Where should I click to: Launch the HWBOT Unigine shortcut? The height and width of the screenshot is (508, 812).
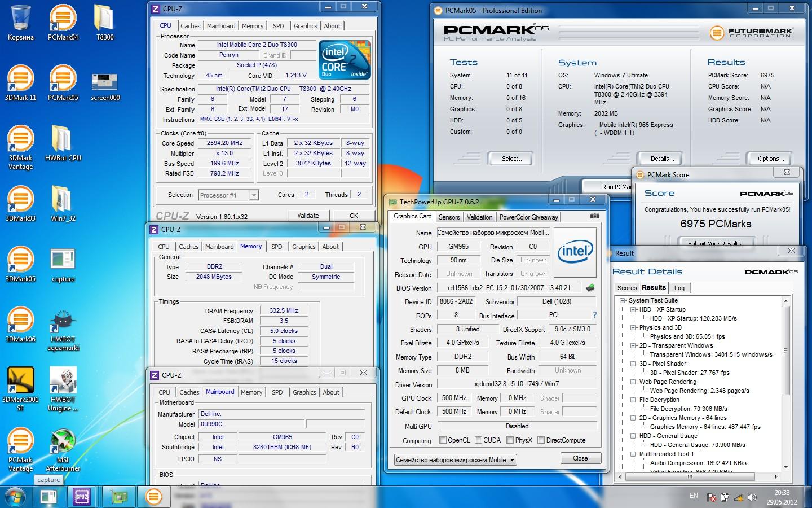click(63, 388)
